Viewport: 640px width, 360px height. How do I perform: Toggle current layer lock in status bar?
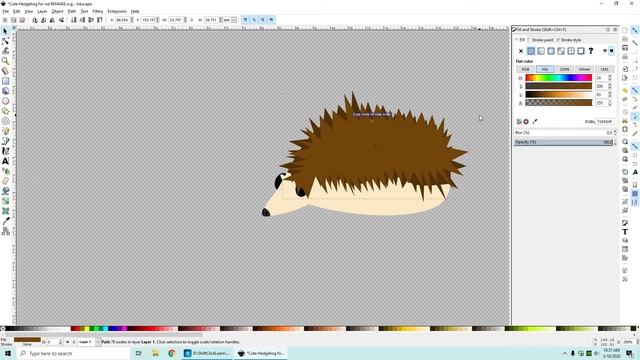pyautogui.click(x=74, y=342)
